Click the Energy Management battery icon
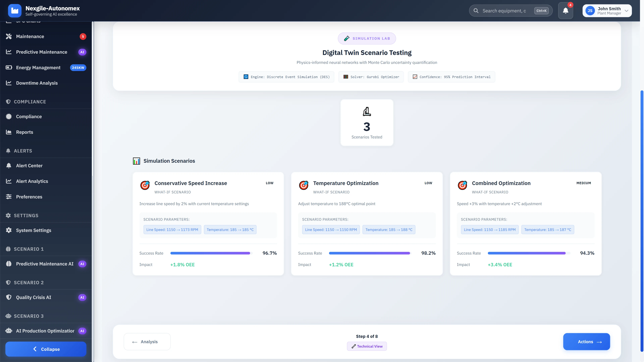This screenshot has width=644, height=362. coord(9,67)
